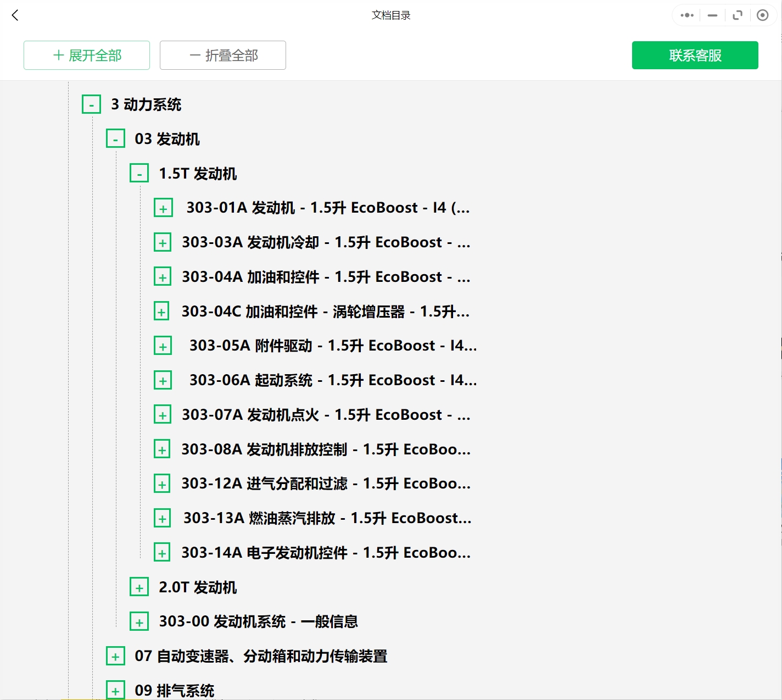Expand the 2.0T 发动机 node

tap(139, 586)
